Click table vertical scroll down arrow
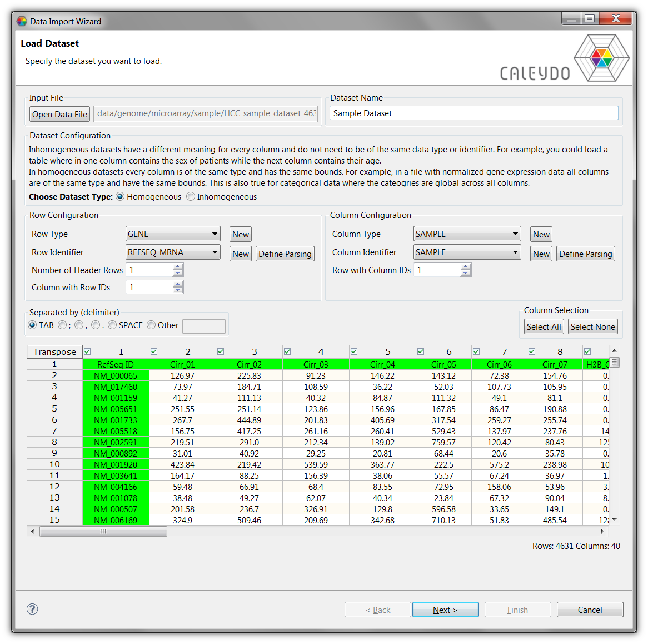Viewport: 648px width, 644px height. click(x=614, y=520)
